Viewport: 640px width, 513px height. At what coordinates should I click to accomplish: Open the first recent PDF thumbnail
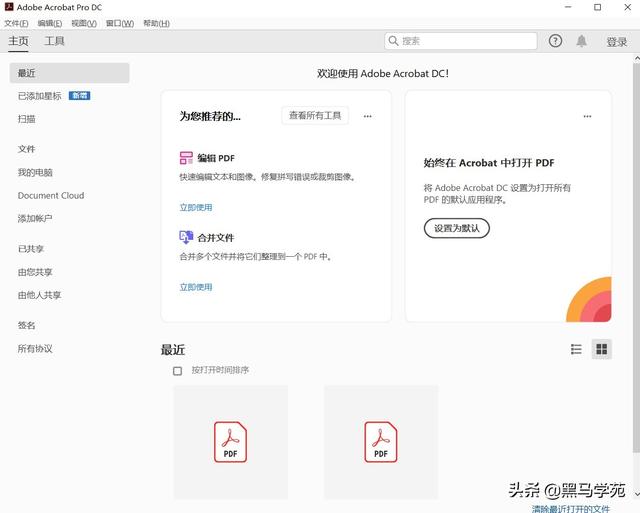coord(231,442)
